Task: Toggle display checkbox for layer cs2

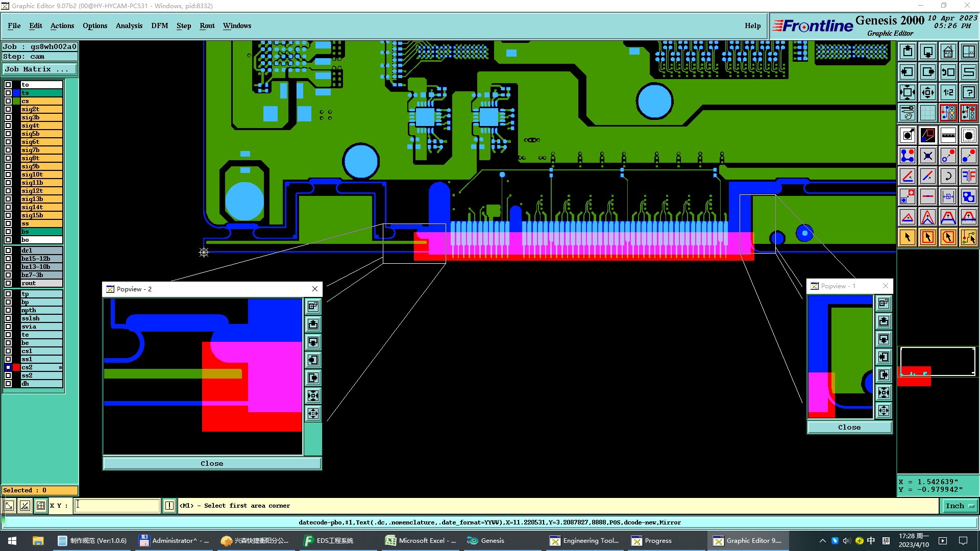Action: tap(8, 367)
